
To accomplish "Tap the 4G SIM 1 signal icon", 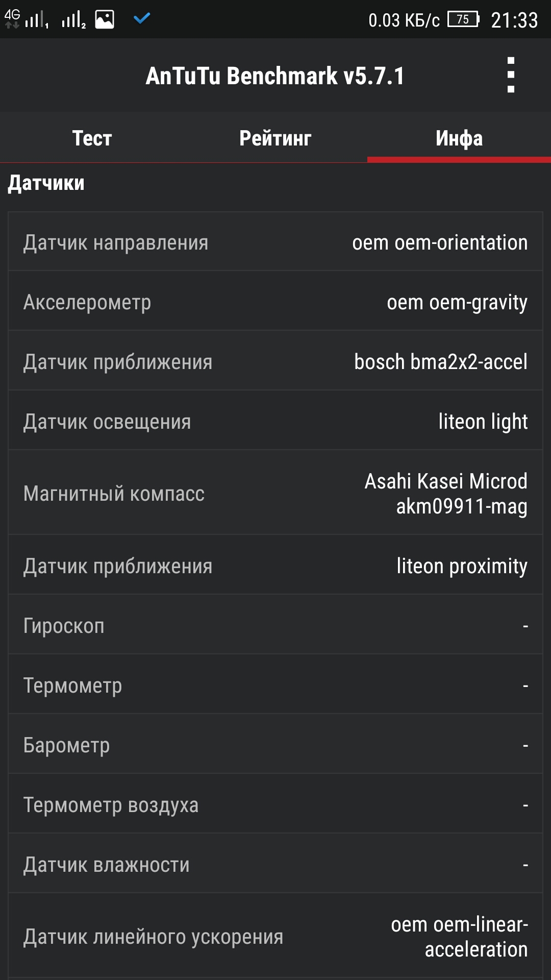I will pos(26,19).
